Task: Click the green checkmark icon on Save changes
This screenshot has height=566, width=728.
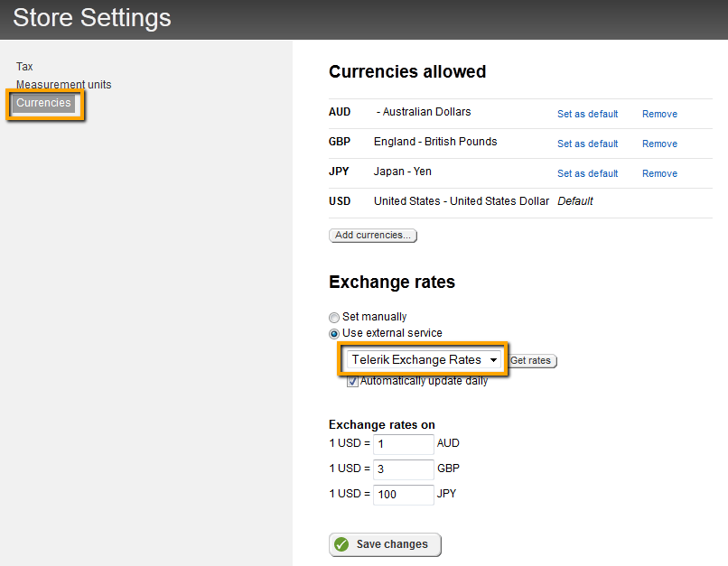Action: tap(341, 544)
